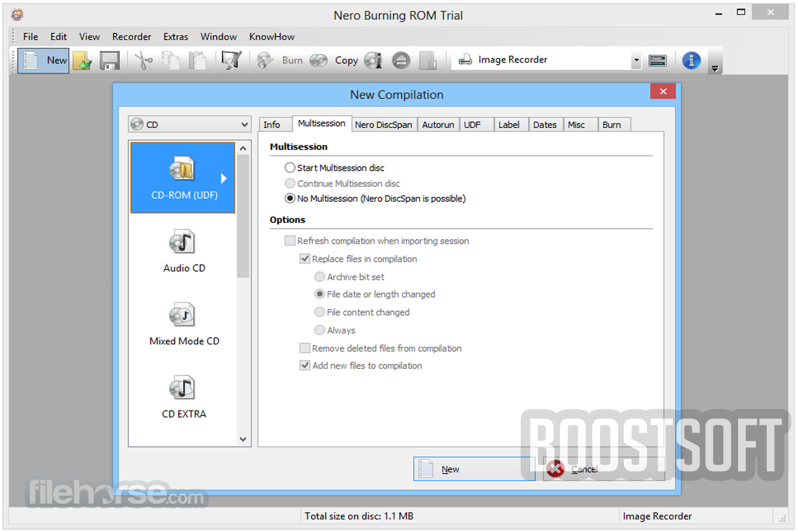Click the gray icon right of Eject
Viewport: 798px width, 532px height.
(428, 60)
